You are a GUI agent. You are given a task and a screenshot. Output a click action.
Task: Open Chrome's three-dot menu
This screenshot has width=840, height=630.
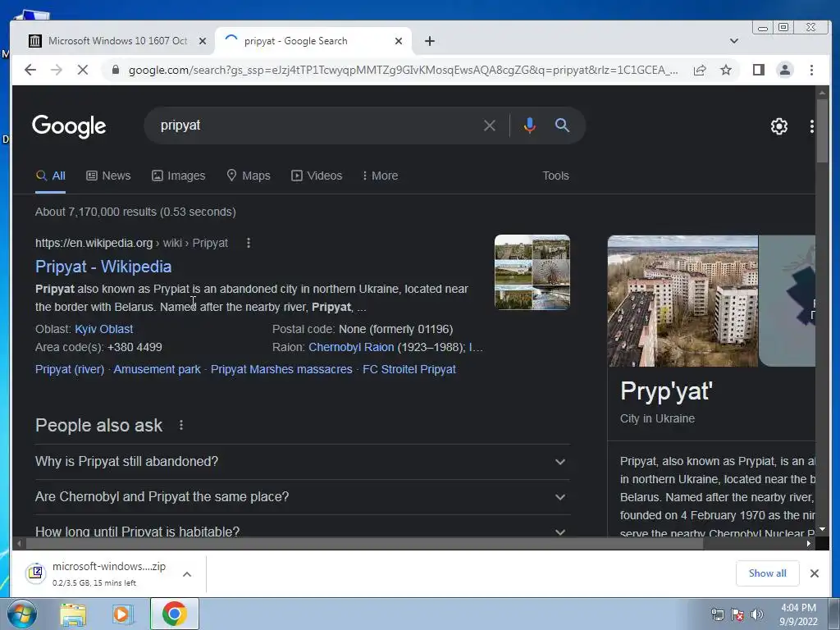(x=811, y=70)
